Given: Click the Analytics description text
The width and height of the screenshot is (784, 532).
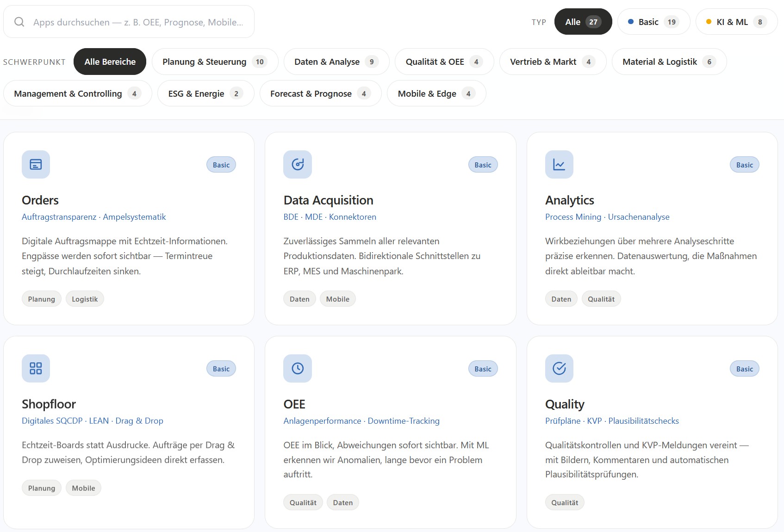Looking at the screenshot, I should click(x=651, y=256).
